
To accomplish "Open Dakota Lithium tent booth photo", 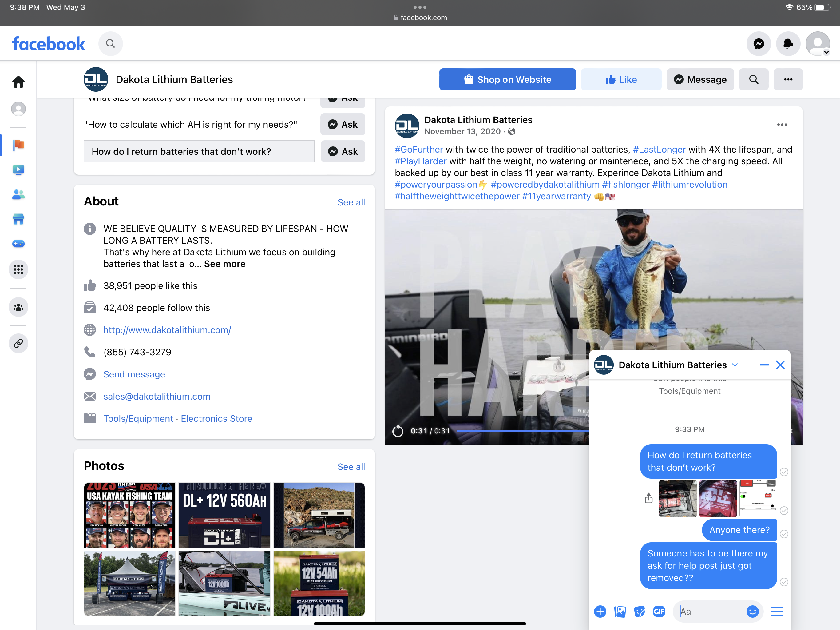I will [x=129, y=583].
